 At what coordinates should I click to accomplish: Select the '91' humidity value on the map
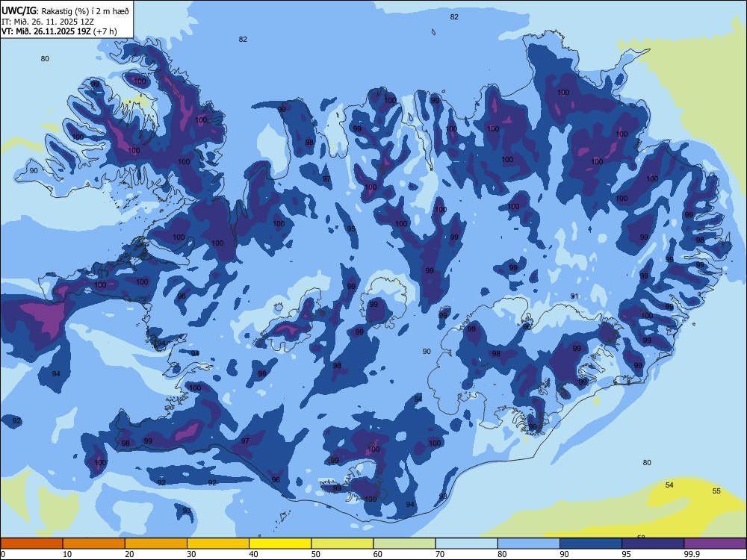[x=574, y=296]
